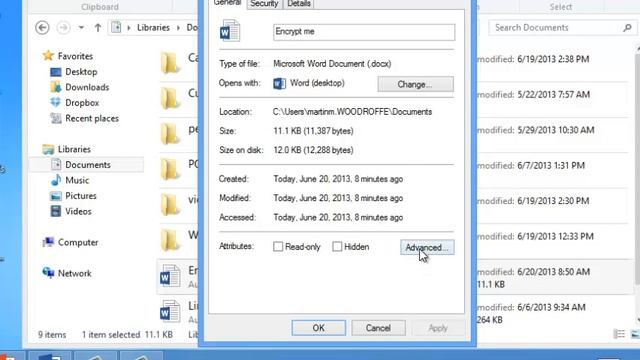
Task: Select Documents library in sidebar
Action: click(88, 165)
